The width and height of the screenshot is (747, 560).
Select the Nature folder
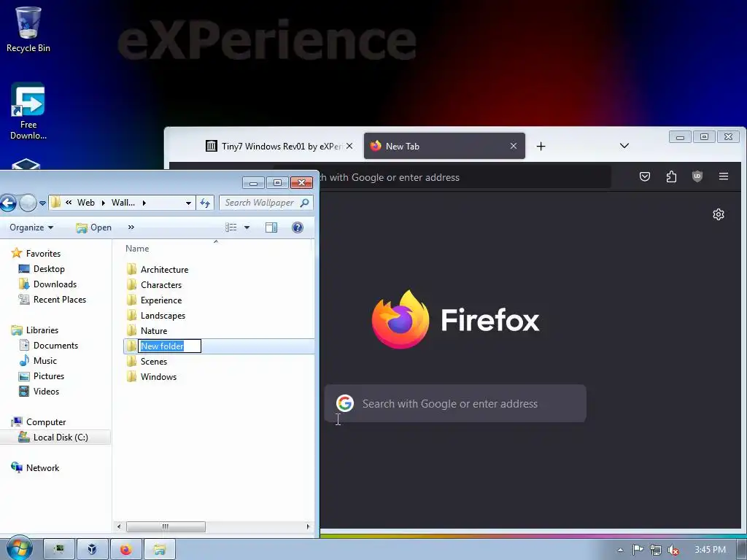[153, 330]
